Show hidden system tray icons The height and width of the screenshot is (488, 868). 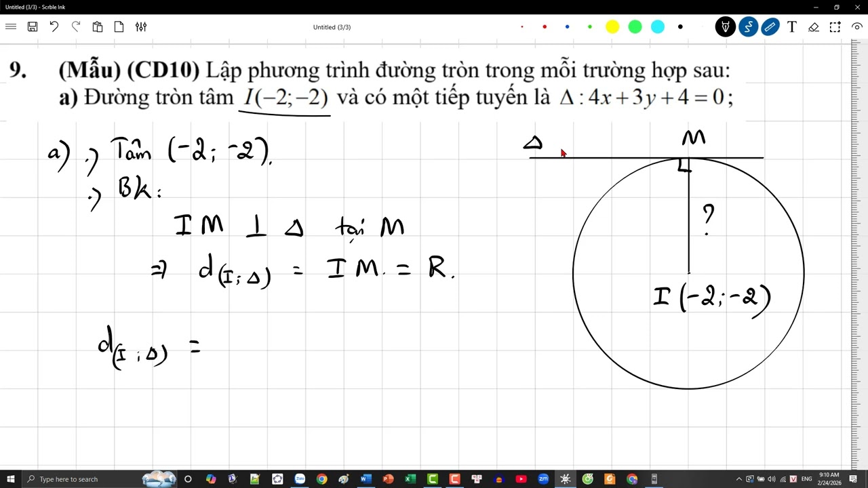739,479
